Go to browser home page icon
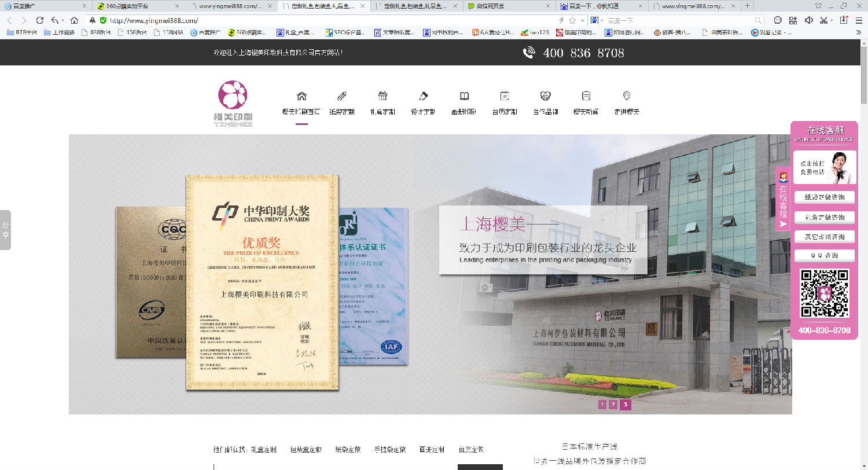This screenshot has width=868, height=470. [74, 20]
